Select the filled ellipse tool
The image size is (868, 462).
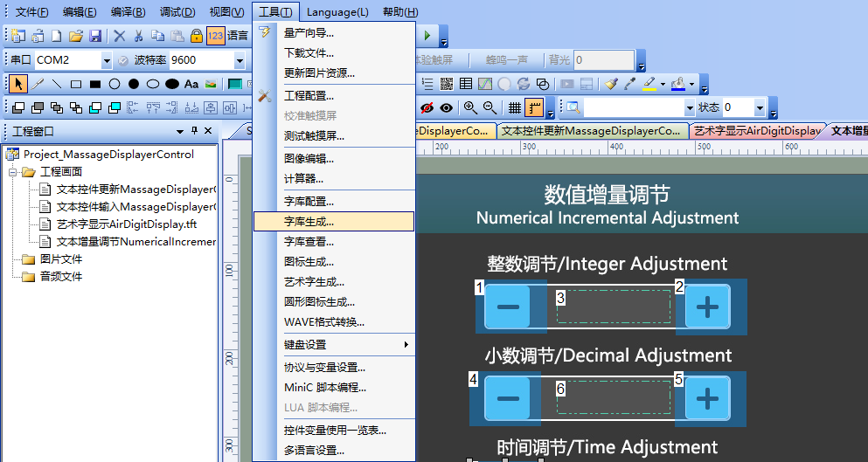[x=172, y=84]
